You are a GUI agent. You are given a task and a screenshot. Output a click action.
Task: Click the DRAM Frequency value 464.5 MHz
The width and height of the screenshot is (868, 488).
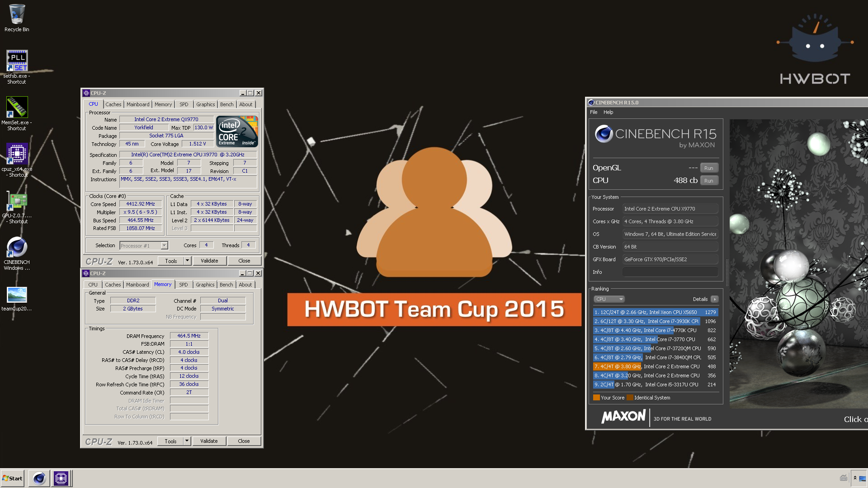coord(189,336)
